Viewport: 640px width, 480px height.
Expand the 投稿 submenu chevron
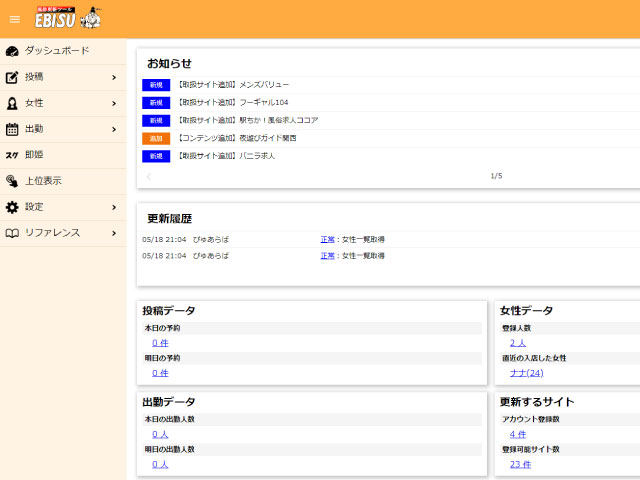[114, 77]
